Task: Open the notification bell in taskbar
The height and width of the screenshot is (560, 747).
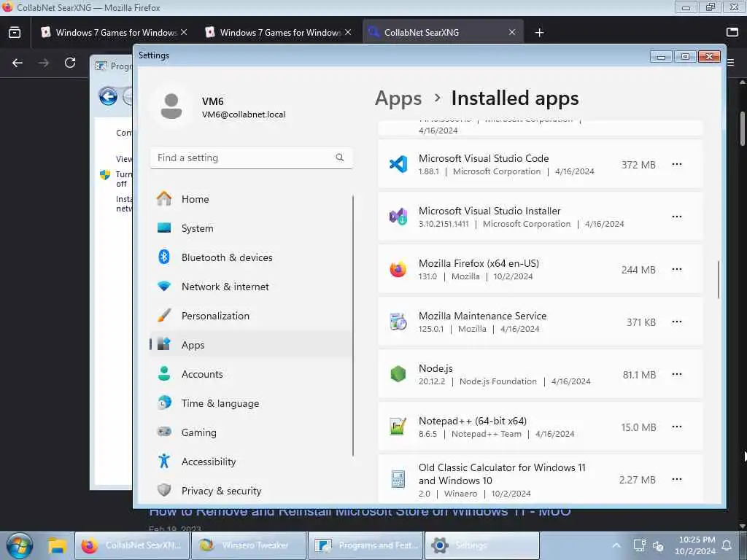Action: click(727, 545)
